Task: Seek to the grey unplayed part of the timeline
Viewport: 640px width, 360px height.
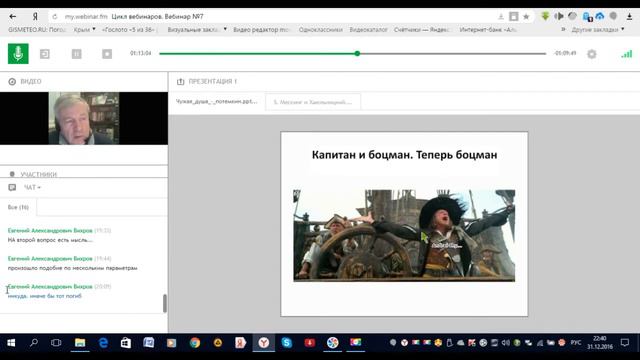Action: point(452,53)
